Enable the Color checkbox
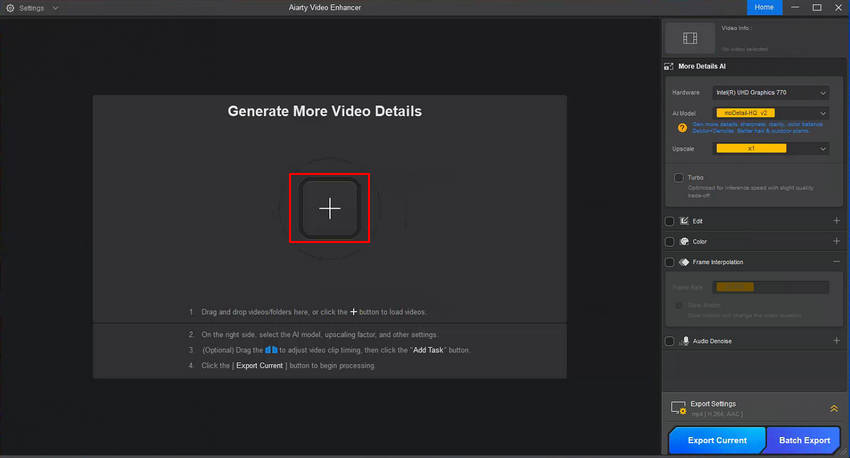Screen dimensions: 850x458 click(669, 242)
